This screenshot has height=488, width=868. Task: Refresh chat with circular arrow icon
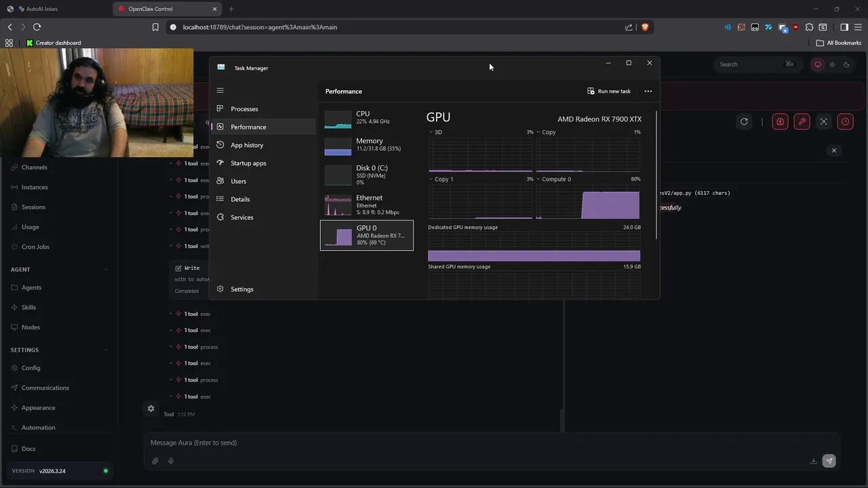tap(744, 121)
